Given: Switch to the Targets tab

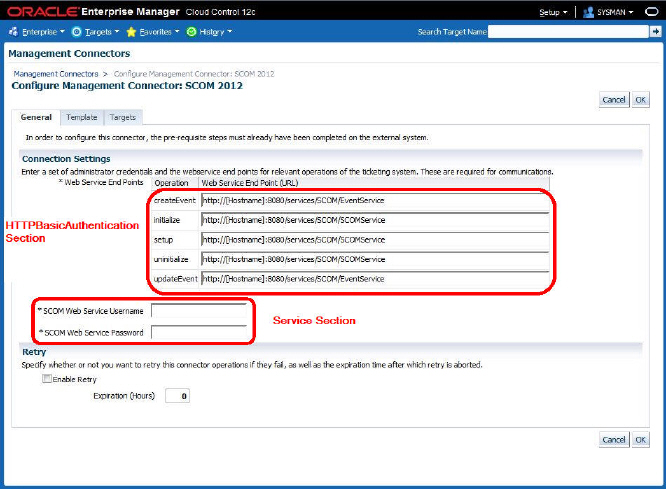Looking at the screenshot, I should click(x=123, y=117).
